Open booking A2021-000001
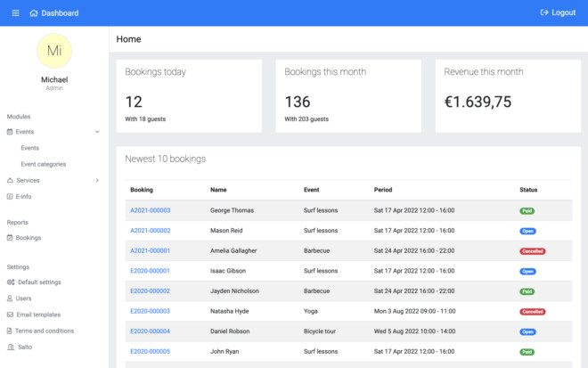588x368 pixels. (150, 250)
